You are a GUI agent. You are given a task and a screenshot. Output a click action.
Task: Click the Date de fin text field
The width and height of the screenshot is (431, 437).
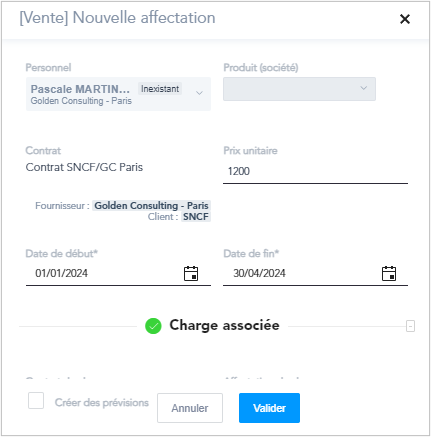pos(301,273)
